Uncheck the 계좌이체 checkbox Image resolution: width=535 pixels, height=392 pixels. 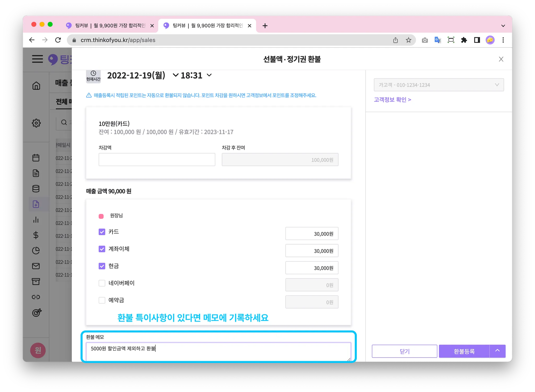102,249
